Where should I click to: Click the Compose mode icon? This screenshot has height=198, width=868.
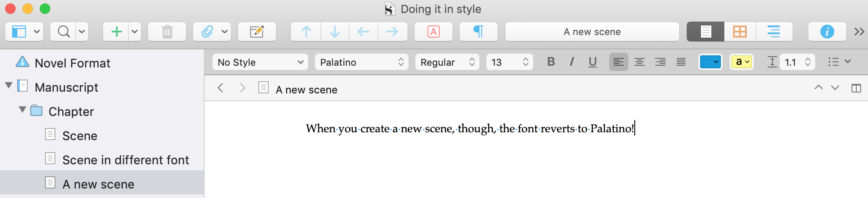click(257, 32)
